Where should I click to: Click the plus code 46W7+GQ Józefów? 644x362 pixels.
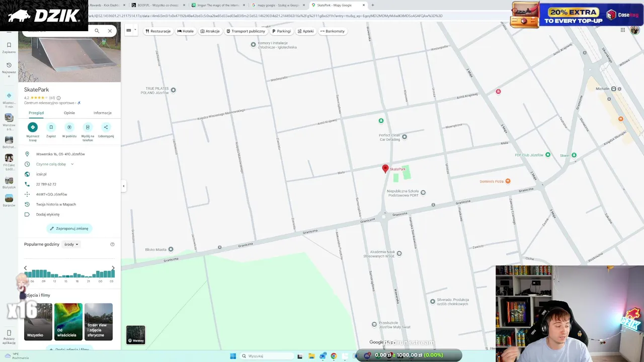[51, 195]
